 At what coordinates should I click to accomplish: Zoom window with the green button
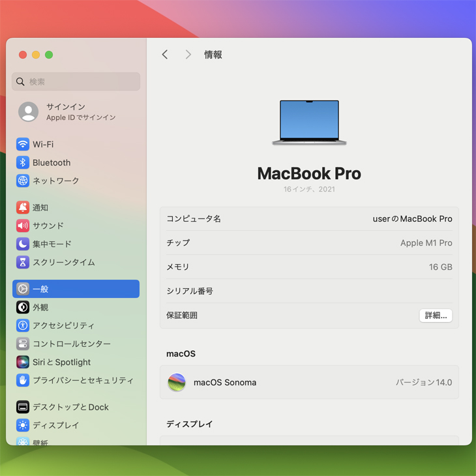coord(49,55)
